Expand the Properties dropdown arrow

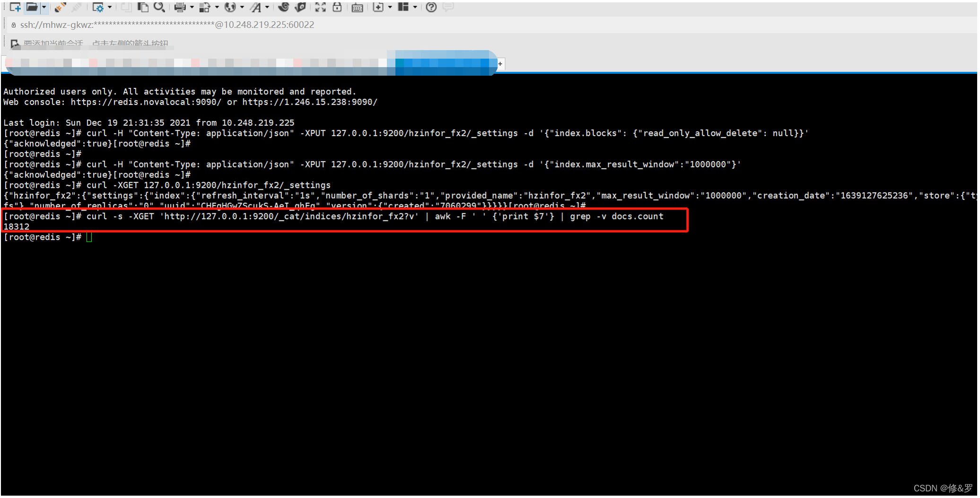110,7
